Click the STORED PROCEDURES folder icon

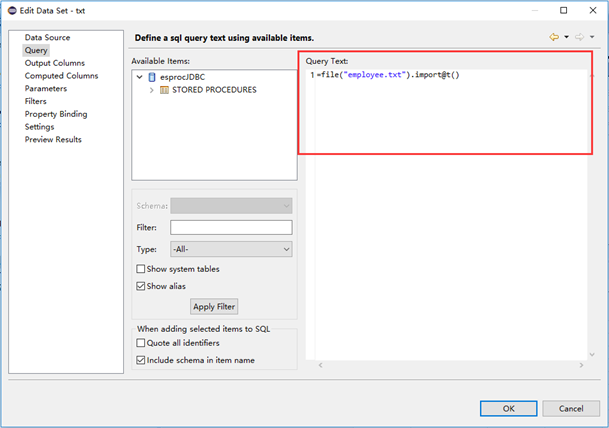(165, 90)
